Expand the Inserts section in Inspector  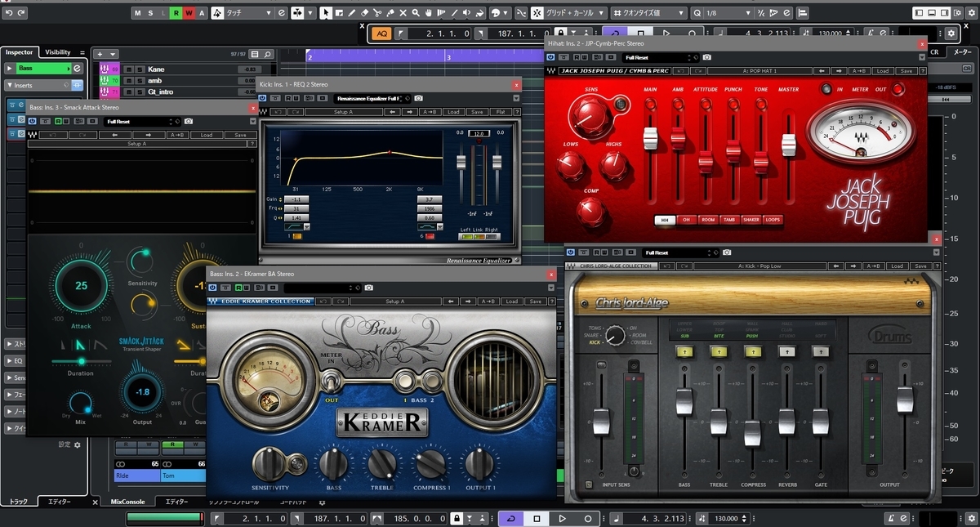42,85
